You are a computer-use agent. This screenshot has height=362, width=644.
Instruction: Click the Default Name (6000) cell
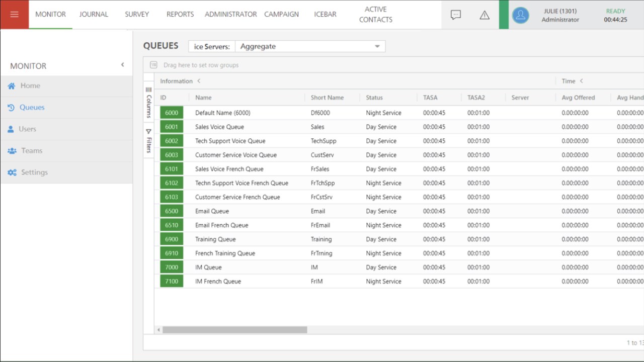click(222, 113)
